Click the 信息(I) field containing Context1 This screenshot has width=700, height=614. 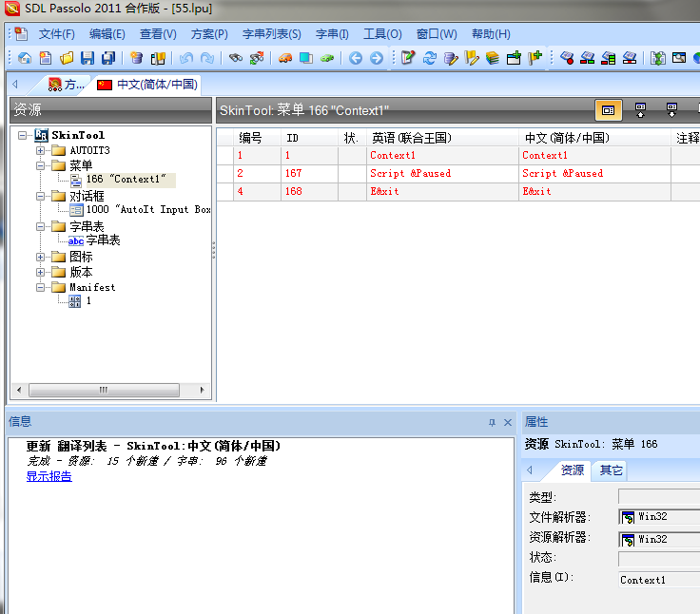[659, 580]
